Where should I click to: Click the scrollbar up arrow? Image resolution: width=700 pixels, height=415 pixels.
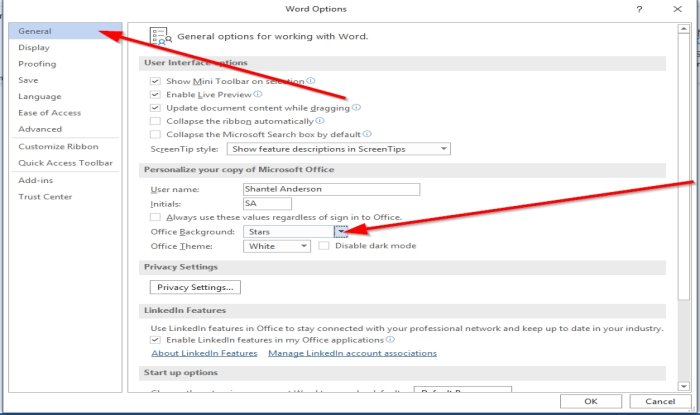(x=683, y=29)
